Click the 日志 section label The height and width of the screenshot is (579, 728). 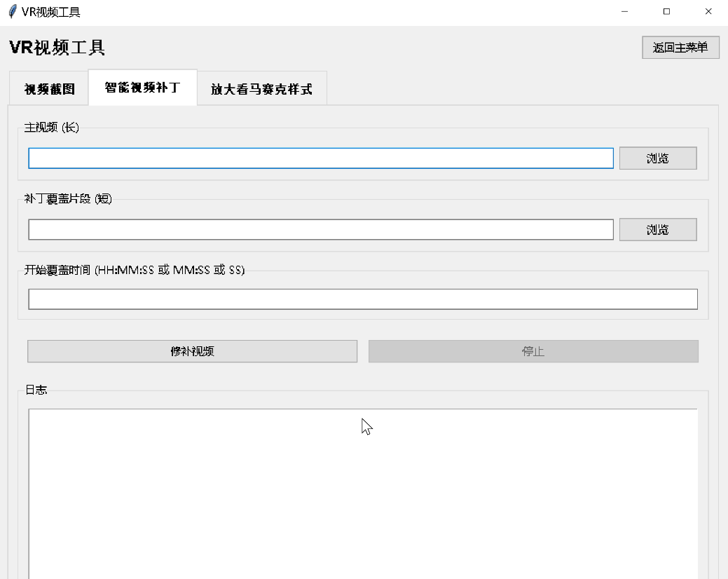[x=36, y=390]
